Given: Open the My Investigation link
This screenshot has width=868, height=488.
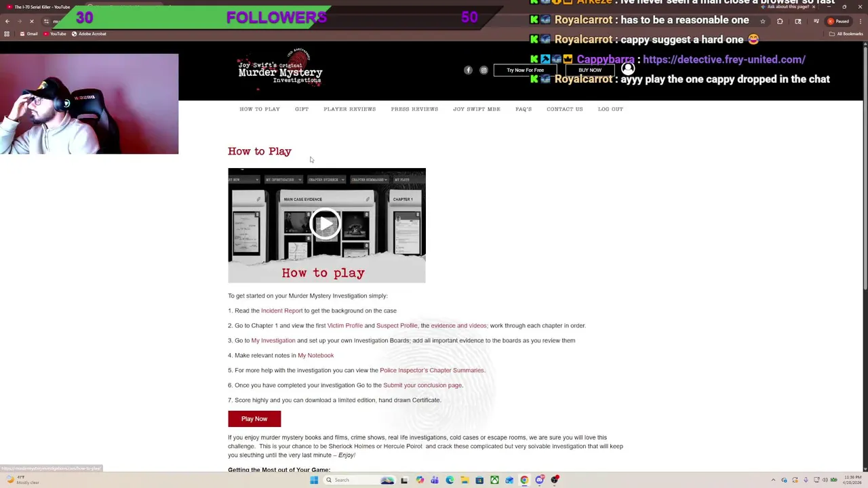Looking at the screenshot, I should tap(273, 340).
